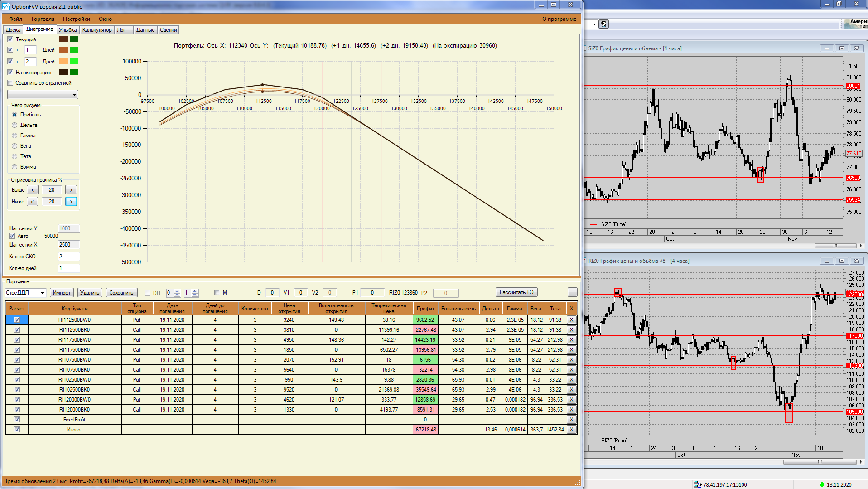Click the Импорт button

(x=62, y=293)
